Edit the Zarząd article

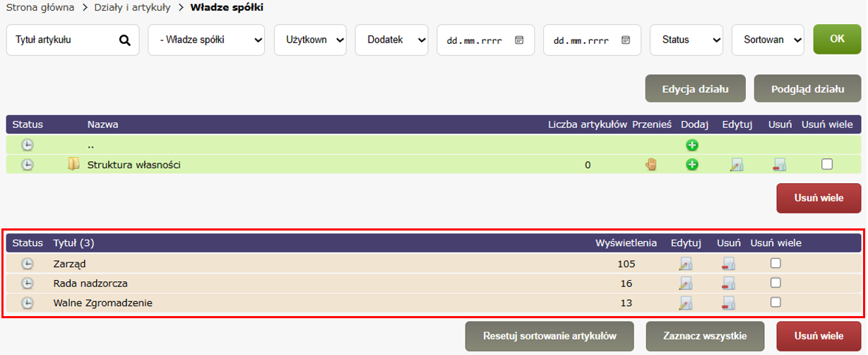(x=685, y=264)
